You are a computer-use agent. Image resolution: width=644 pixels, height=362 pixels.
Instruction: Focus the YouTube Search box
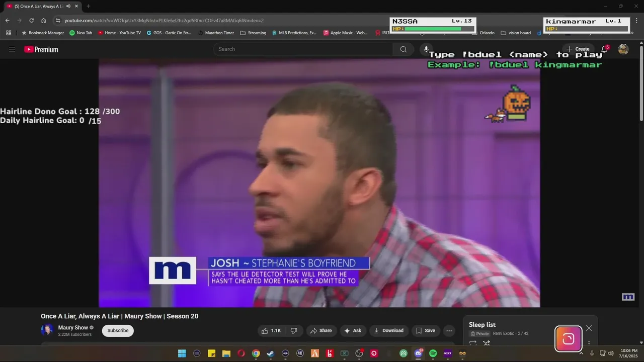pyautogui.click(x=303, y=49)
